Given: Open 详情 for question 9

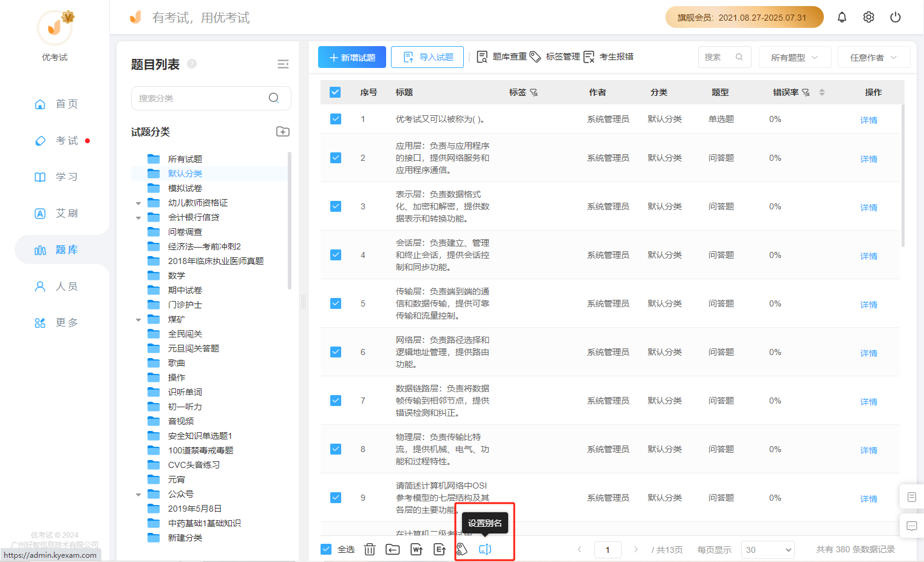Looking at the screenshot, I should point(869,499).
